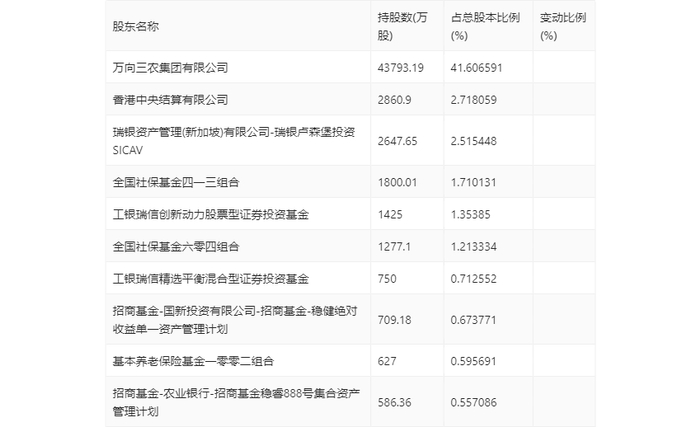
Task: Click percentage 0.673771
Action: pyautogui.click(x=473, y=320)
